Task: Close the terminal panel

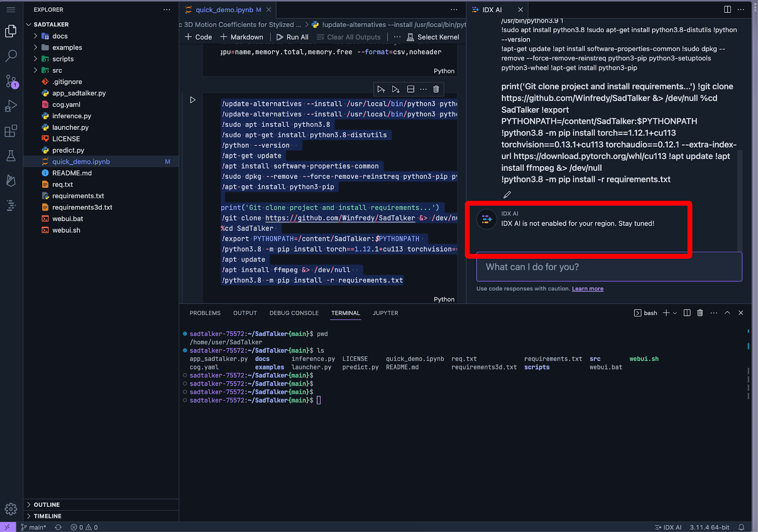Action: 741,313
